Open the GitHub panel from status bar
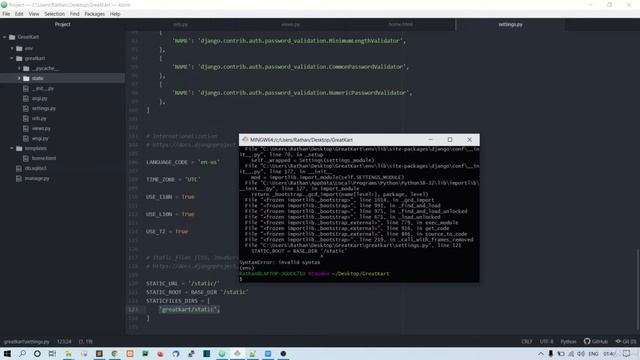This screenshot has height=360, width=640. (596, 342)
